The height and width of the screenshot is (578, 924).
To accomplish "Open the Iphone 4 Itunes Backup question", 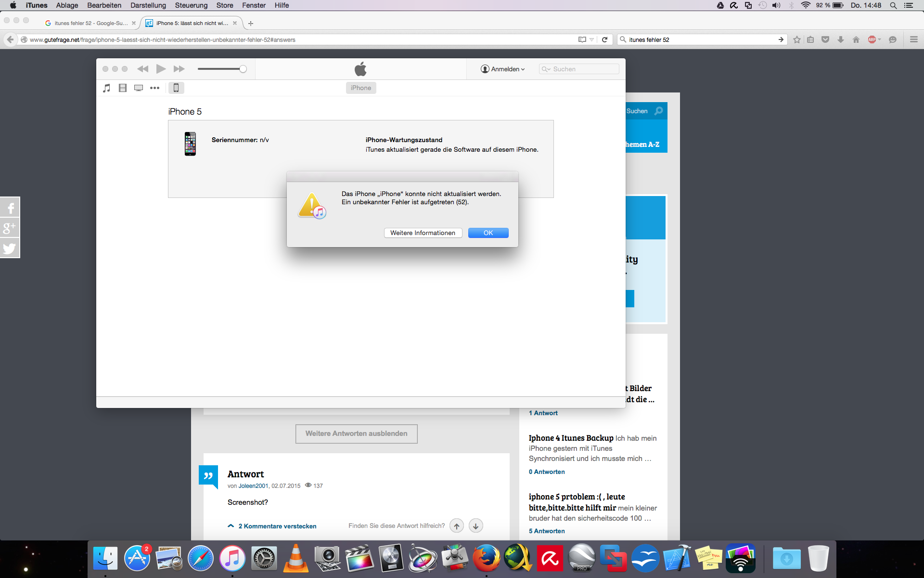I will [571, 438].
